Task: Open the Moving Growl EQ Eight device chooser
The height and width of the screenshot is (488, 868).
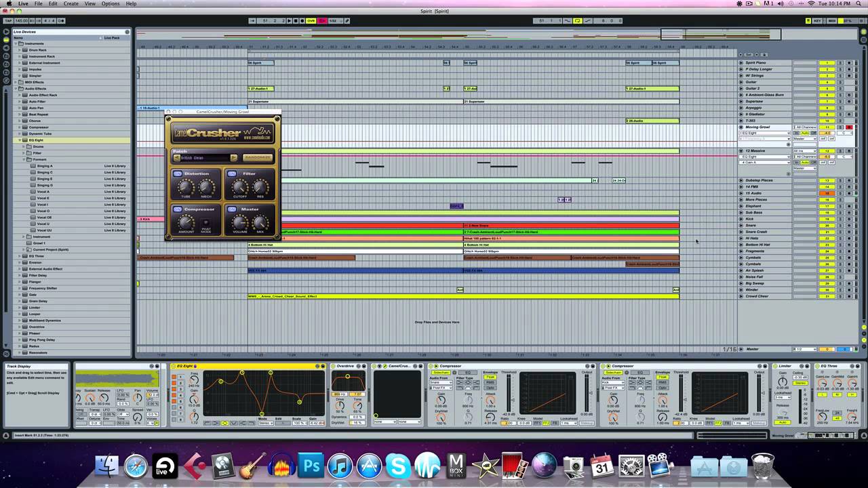Action: [x=765, y=133]
